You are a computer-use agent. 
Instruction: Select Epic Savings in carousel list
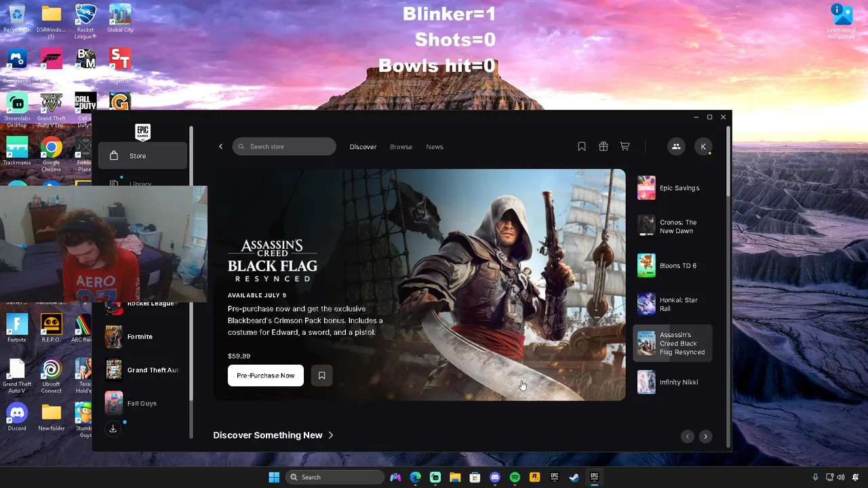tap(673, 188)
